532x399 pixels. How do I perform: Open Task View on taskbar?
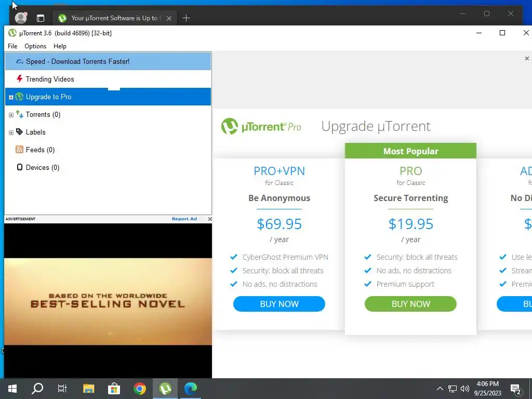[62, 389]
